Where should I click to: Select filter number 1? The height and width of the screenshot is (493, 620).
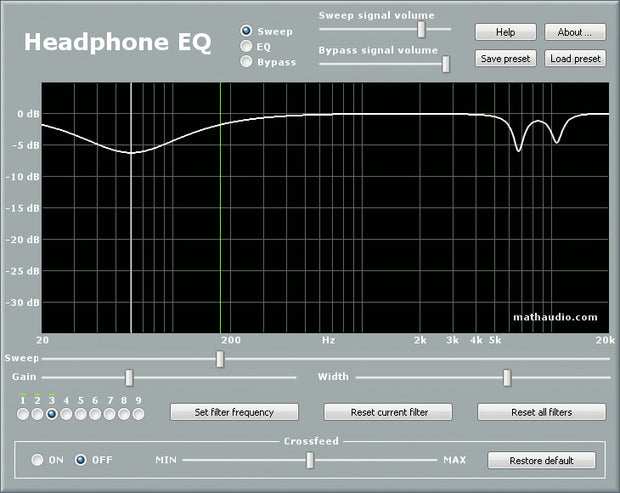pos(23,414)
